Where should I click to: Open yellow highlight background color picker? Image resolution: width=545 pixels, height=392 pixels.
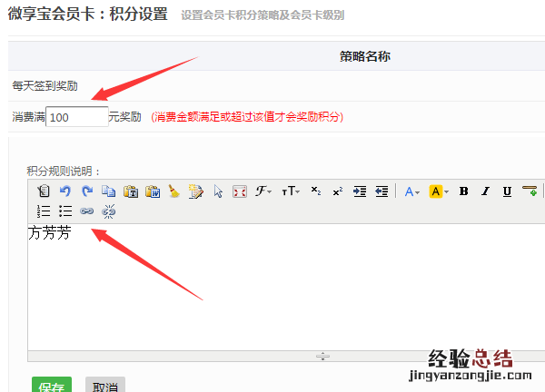click(x=439, y=191)
